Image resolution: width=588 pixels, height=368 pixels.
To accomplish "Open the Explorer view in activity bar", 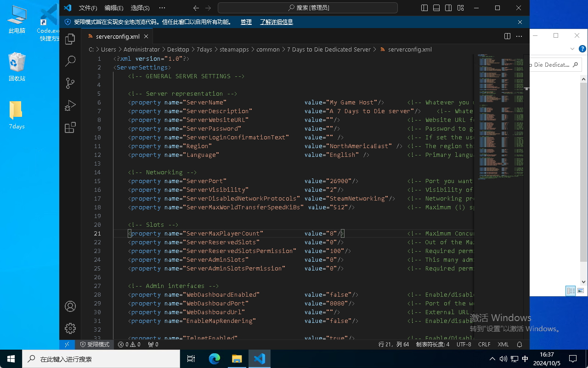I will (x=70, y=39).
